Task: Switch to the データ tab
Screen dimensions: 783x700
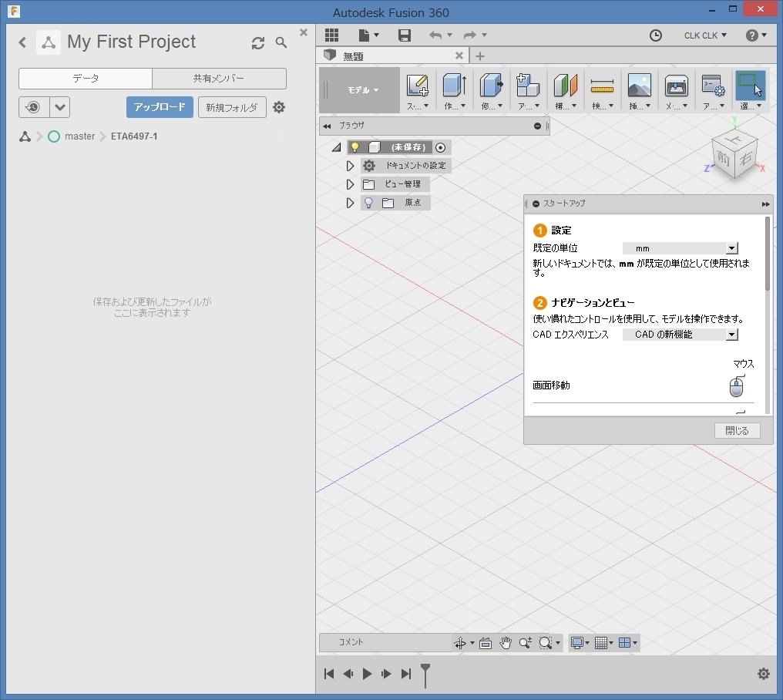Action: (x=86, y=79)
